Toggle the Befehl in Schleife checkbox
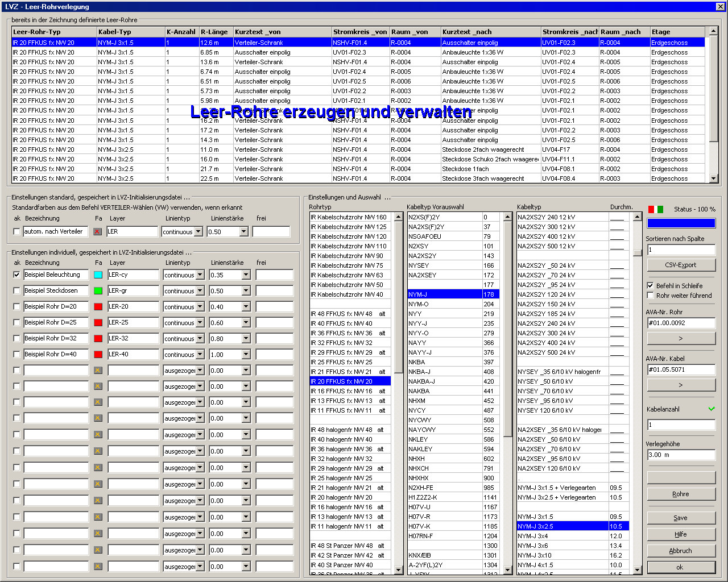 (651, 286)
